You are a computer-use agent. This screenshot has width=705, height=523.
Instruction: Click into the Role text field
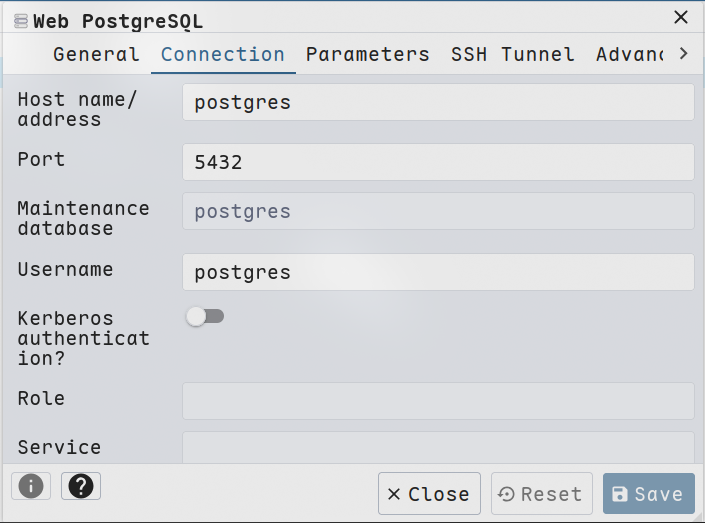click(438, 400)
